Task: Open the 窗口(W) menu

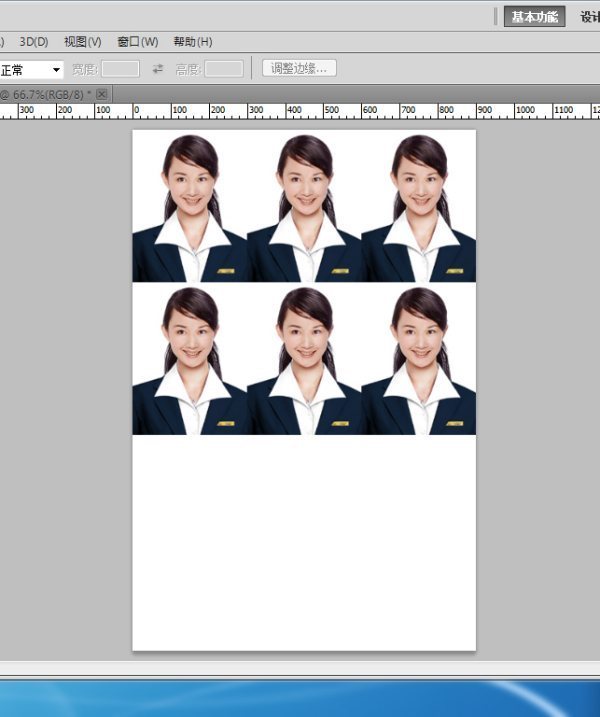Action: click(137, 42)
